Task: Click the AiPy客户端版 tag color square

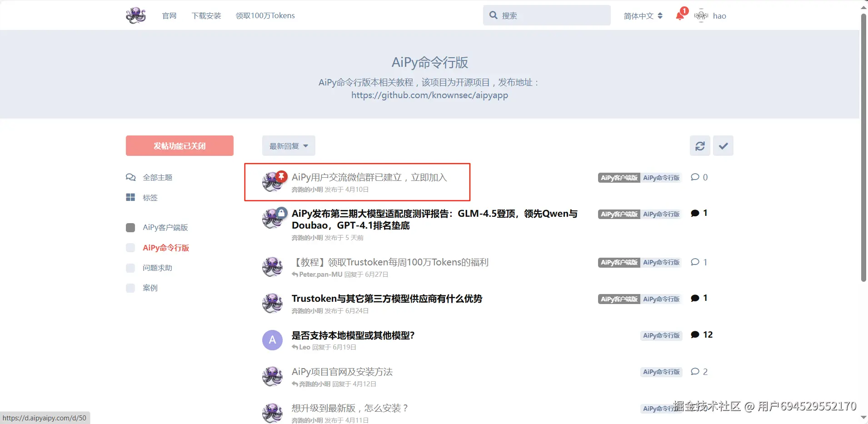Action: tap(130, 227)
